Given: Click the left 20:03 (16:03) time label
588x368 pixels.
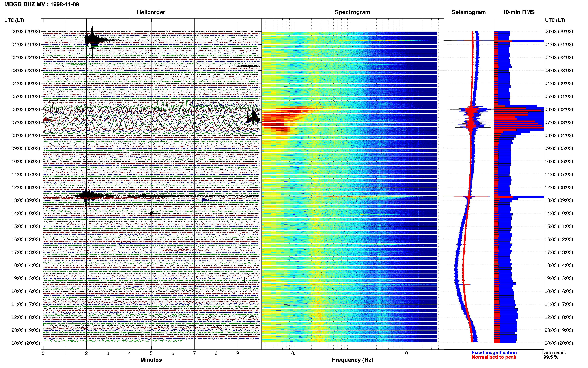Looking at the screenshot, I should (26, 291).
